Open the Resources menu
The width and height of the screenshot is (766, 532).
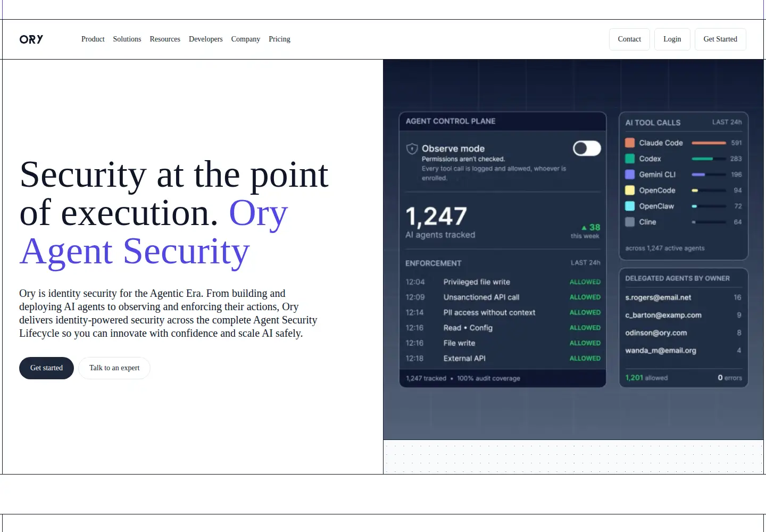tap(165, 39)
